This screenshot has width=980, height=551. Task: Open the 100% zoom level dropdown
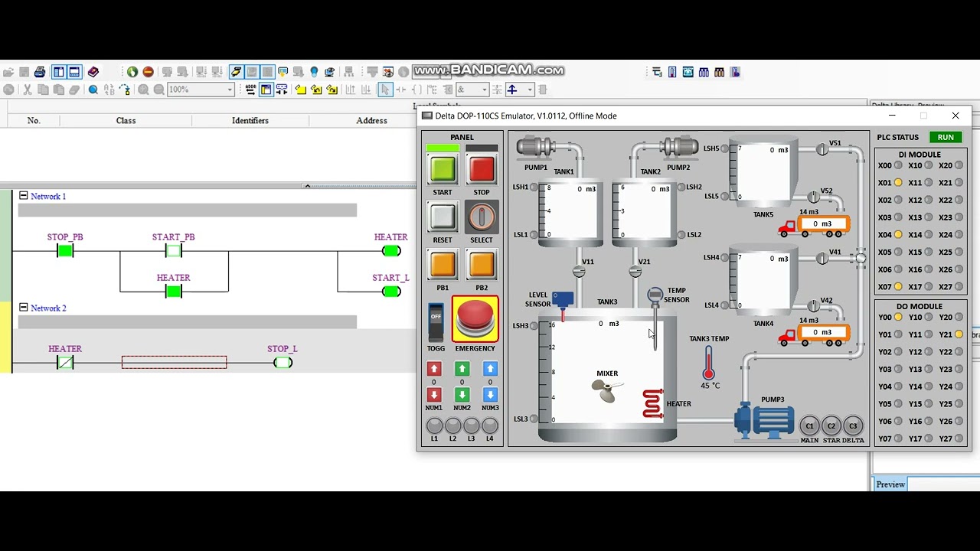[x=230, y=90]
